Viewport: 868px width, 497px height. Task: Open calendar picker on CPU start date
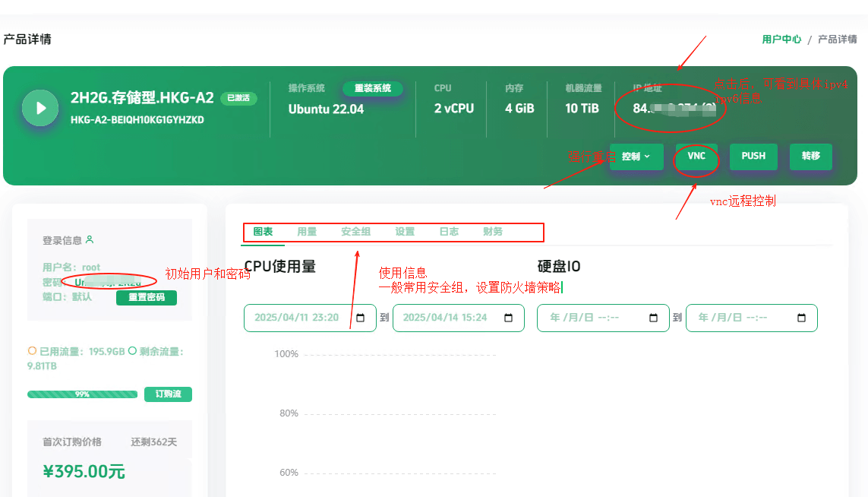tap(361, 318)
